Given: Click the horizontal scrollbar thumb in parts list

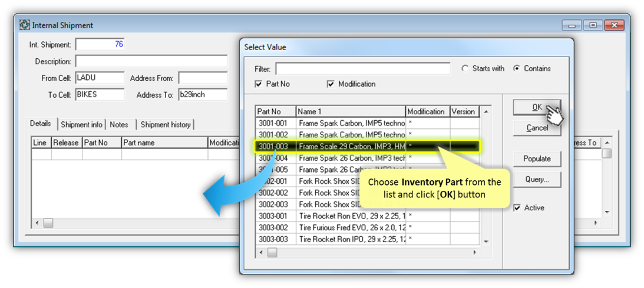Looking at the screenshot, I should pyautogui.click(x=272, y=253).
